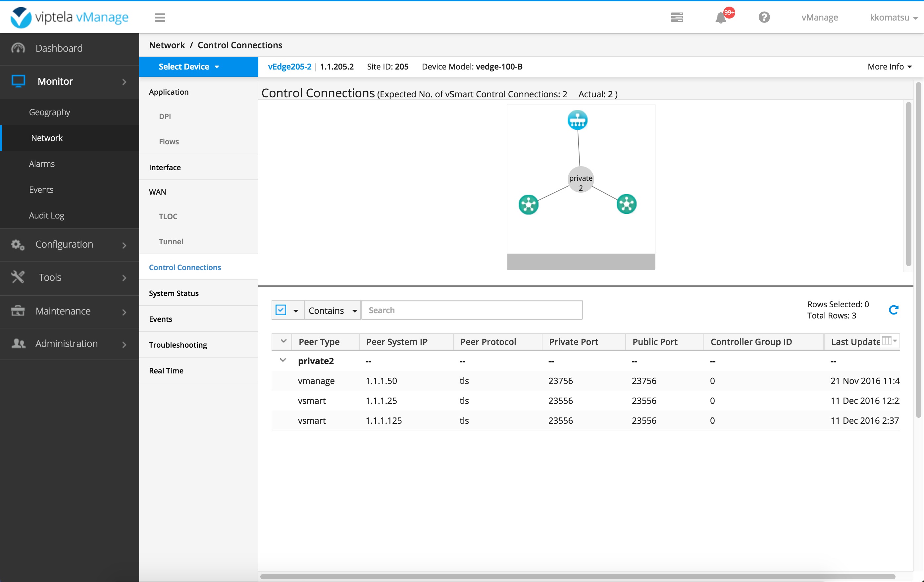Collapse the private2 row in the table
This screenshot has width=924, height=582.
point(283,361)
